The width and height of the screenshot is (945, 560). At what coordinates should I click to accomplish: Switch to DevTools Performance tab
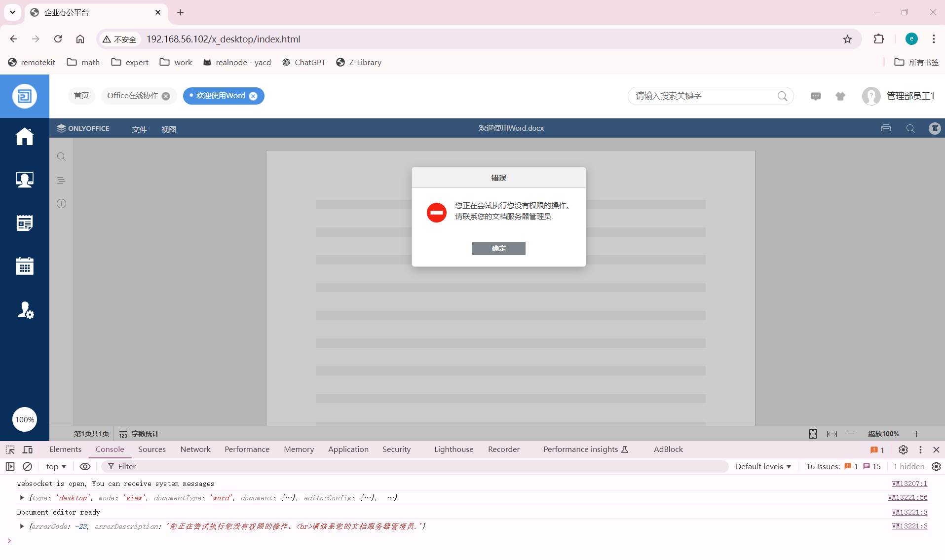[247, 449]
